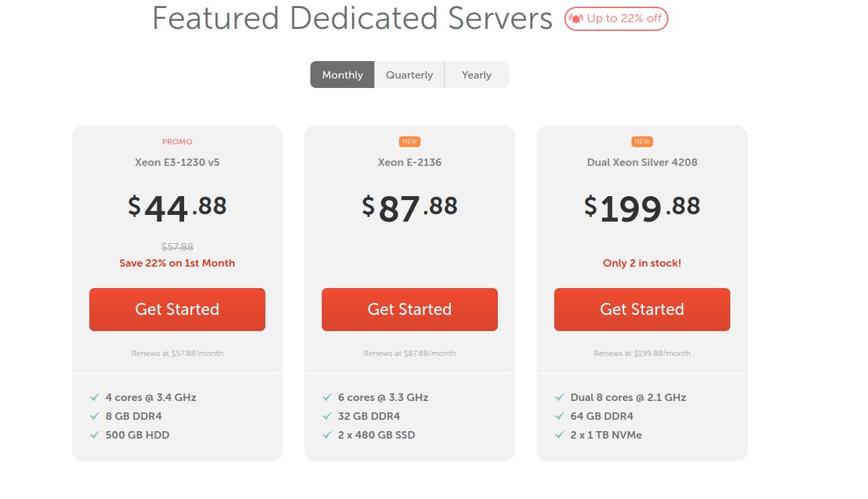Click the PROMO badge on the first card
Screen dimensions: 868x499
click(x=177, y=141)
